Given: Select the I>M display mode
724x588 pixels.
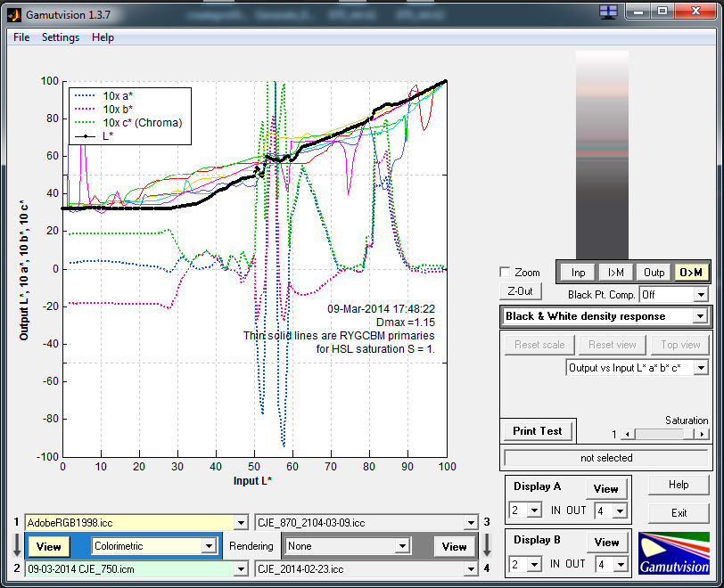Looking at the screenshot, I should click(615, 273).
